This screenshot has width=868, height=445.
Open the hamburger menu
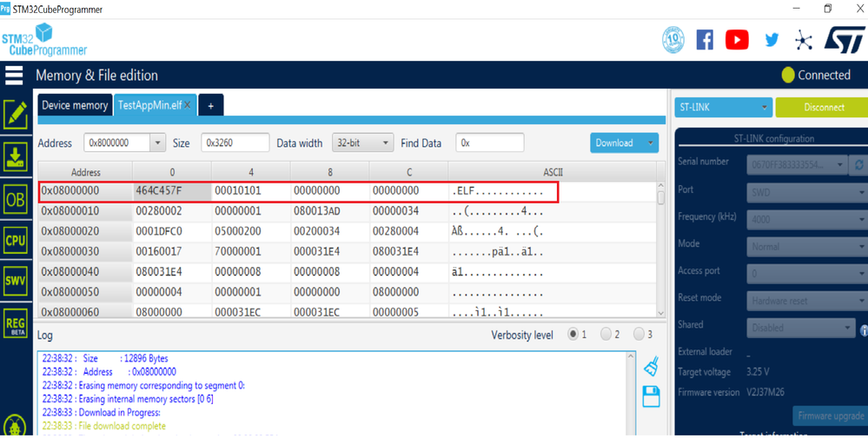pos(14,76)
